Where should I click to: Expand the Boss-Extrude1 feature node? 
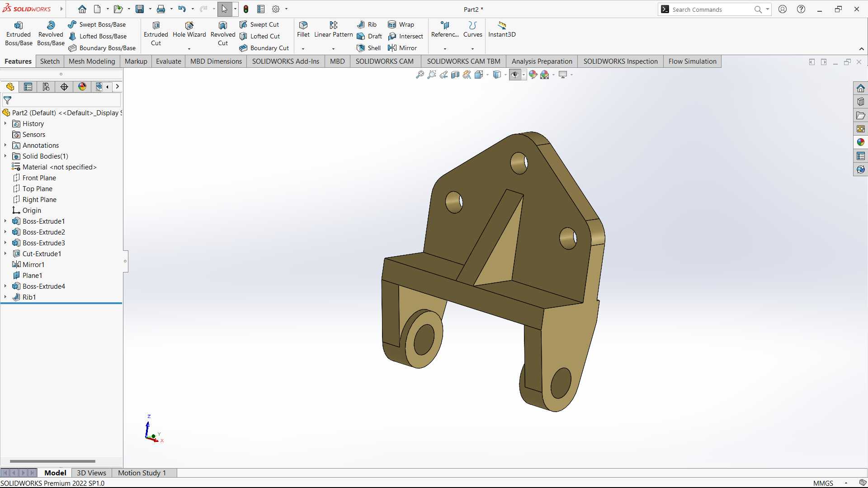tap(5, 221)
